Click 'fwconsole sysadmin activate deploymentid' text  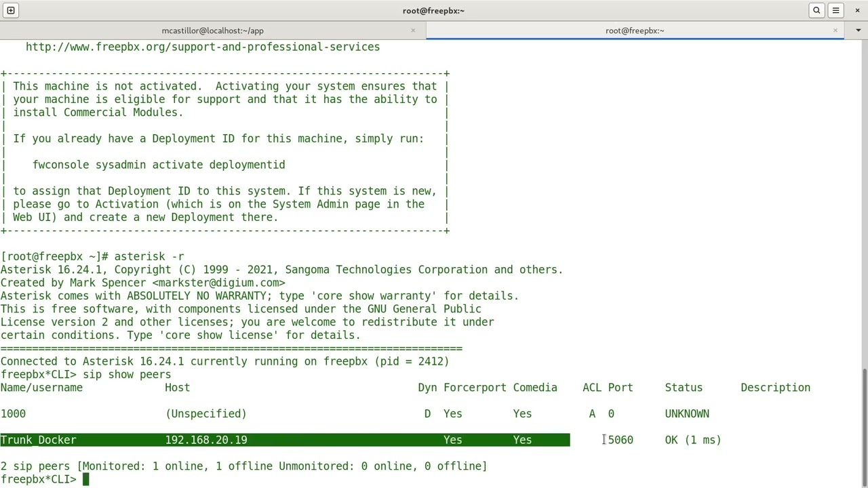click(x=159, y=165)
